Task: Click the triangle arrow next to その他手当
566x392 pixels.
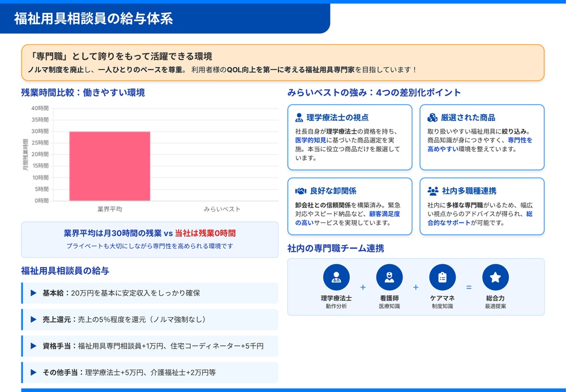Action: [33, 372]
